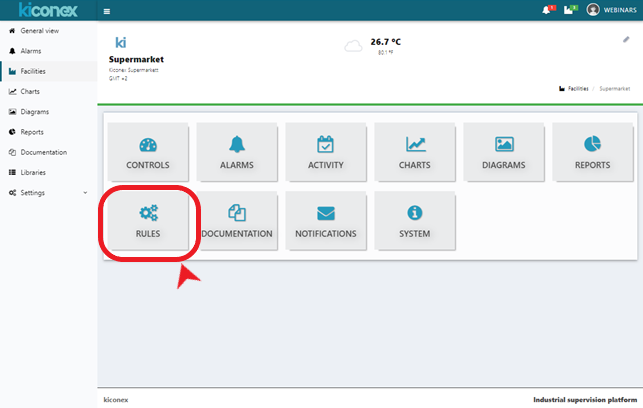The width and height of the screenshot is (643, 408).
Task: Open the Charts line-graph tile
Action: point(415,153)
